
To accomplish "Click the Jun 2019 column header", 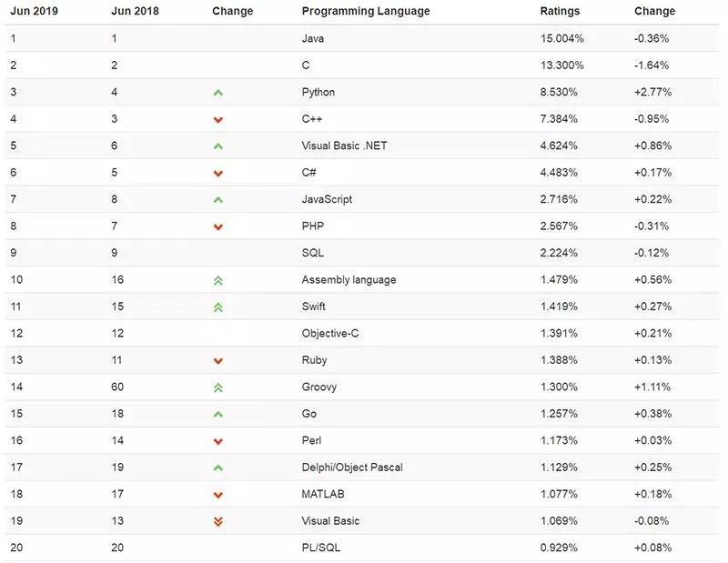I will click(x=35, y=12).
